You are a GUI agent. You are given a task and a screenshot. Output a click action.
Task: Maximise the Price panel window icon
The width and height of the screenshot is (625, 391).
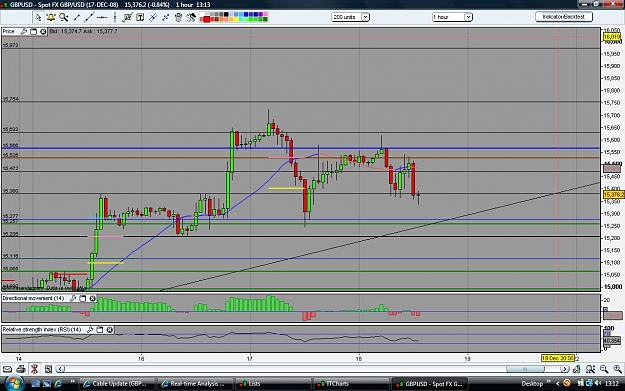(x=33, y=31)
